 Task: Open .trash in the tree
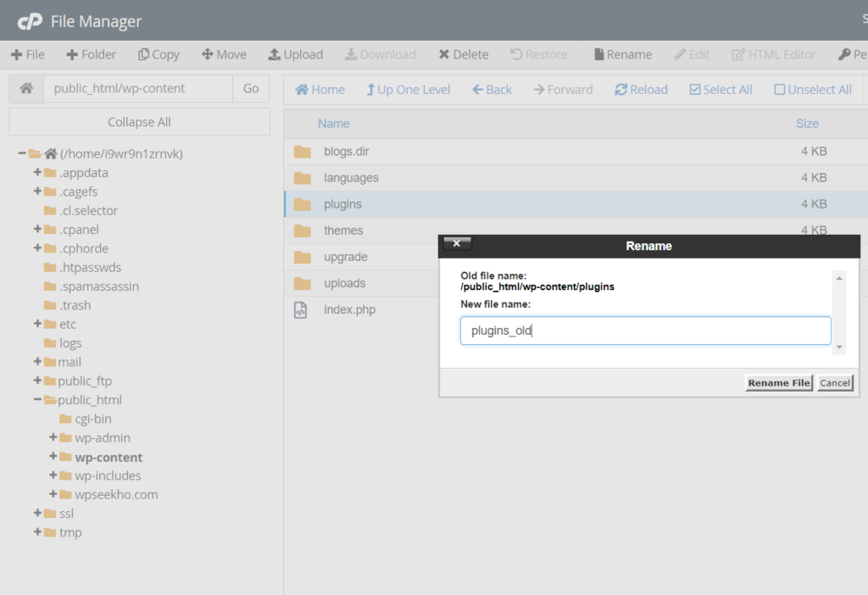[x=75, y=305]
